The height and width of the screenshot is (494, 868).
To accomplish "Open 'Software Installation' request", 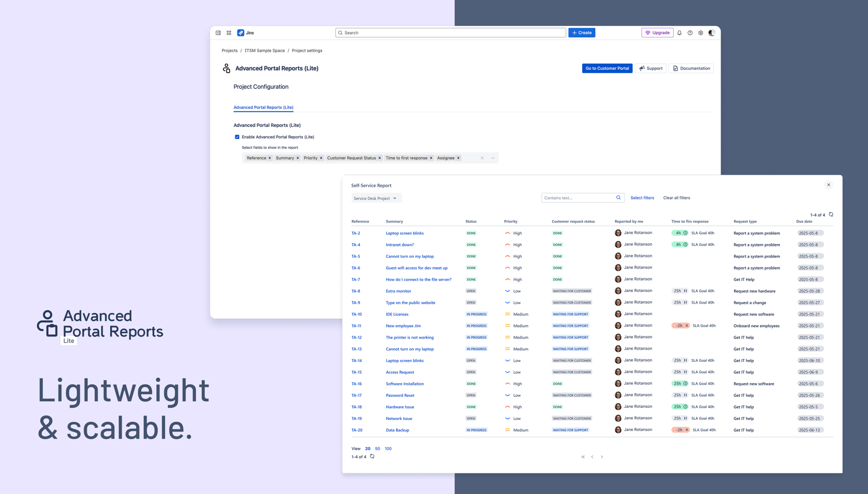I will [405, 384].
